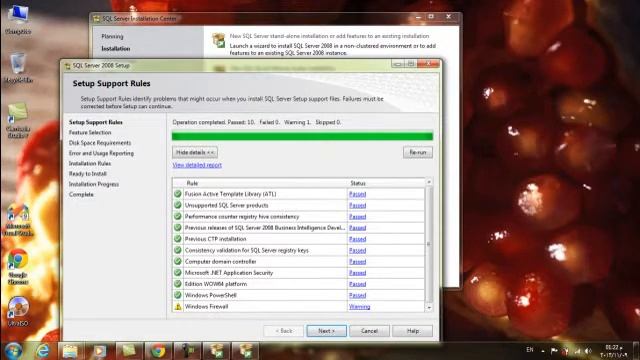This screenshot has height=360, width=640.
Task: Click "Feature Selection" step in sidebar
Action: coord(90,133)
